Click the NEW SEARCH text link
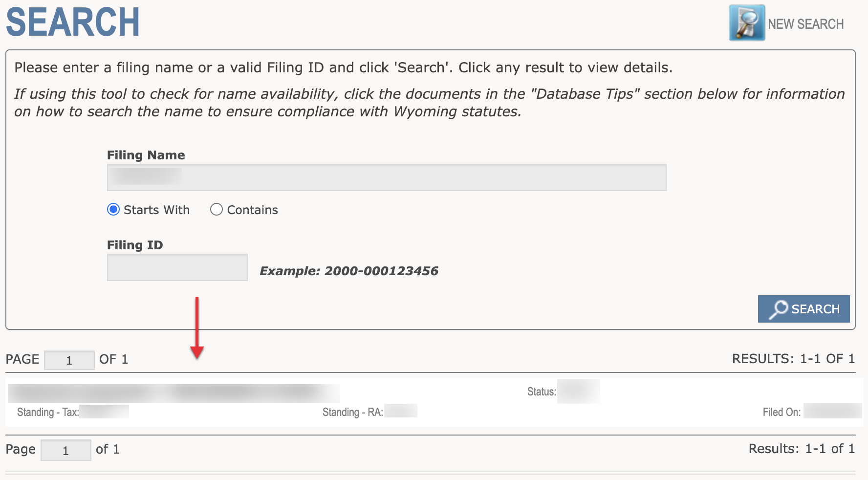868x480 pixels. (805, 24)
